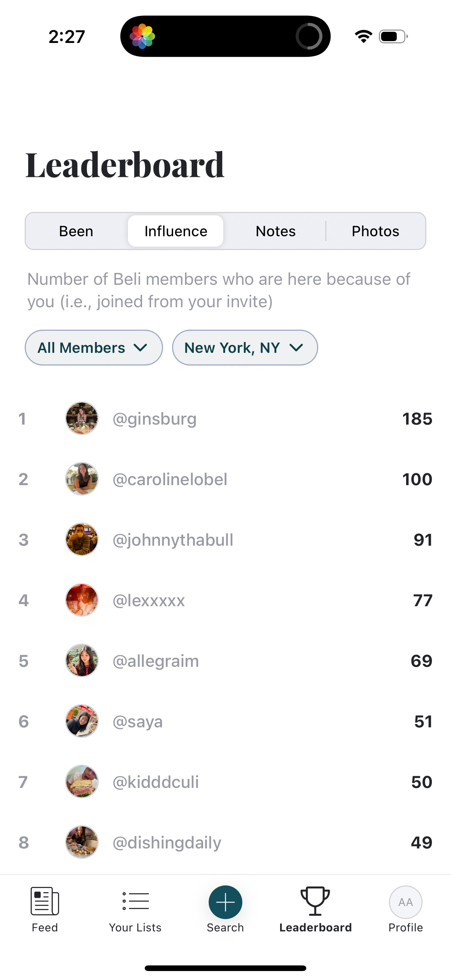Switch to the Photos segment

point(375,231)
